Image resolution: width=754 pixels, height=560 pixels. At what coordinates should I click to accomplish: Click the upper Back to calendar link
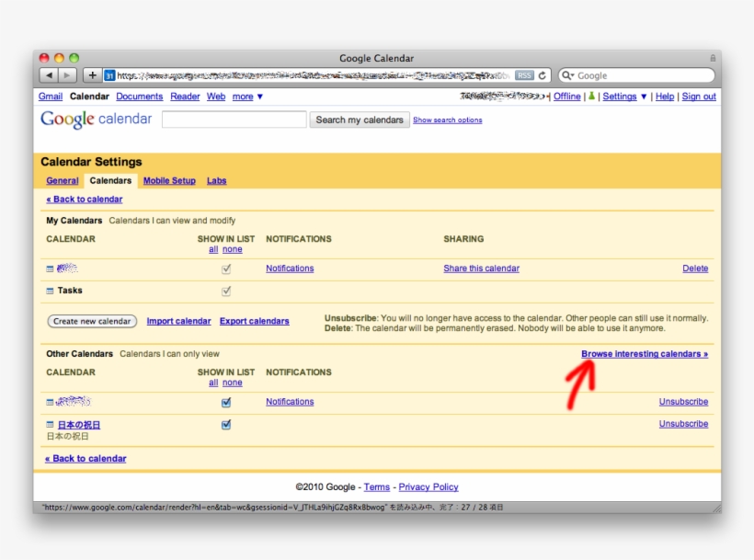point(85,199)
